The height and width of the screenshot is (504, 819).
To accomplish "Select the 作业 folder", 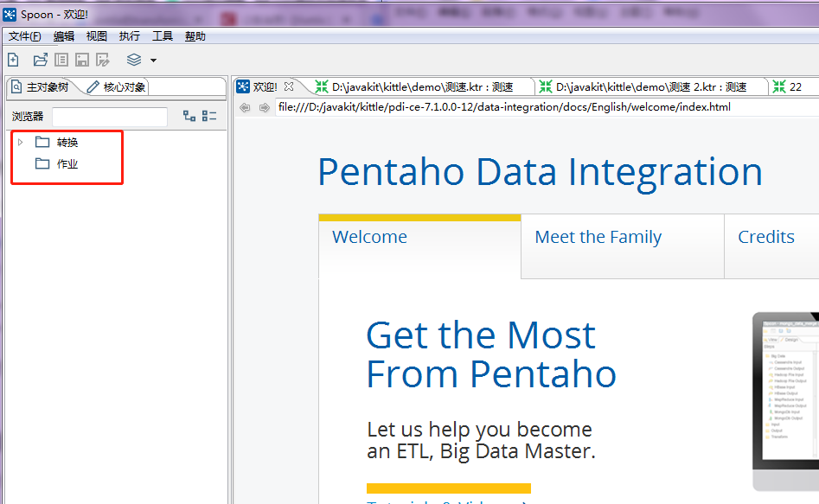I will 57,164.
